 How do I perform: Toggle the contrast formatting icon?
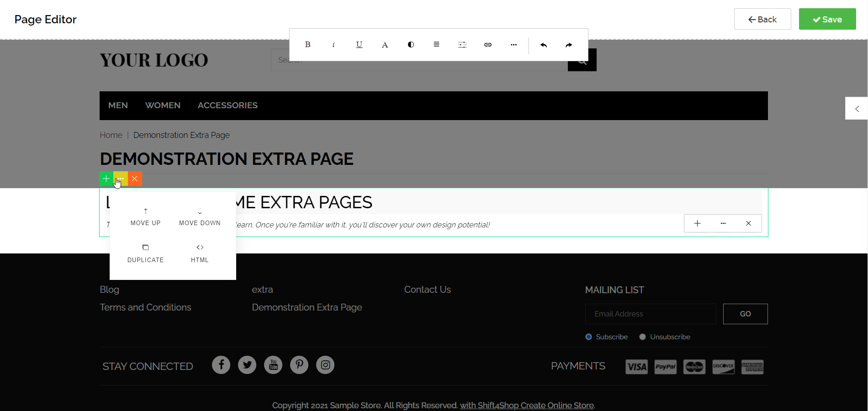(x=411, y=44)
